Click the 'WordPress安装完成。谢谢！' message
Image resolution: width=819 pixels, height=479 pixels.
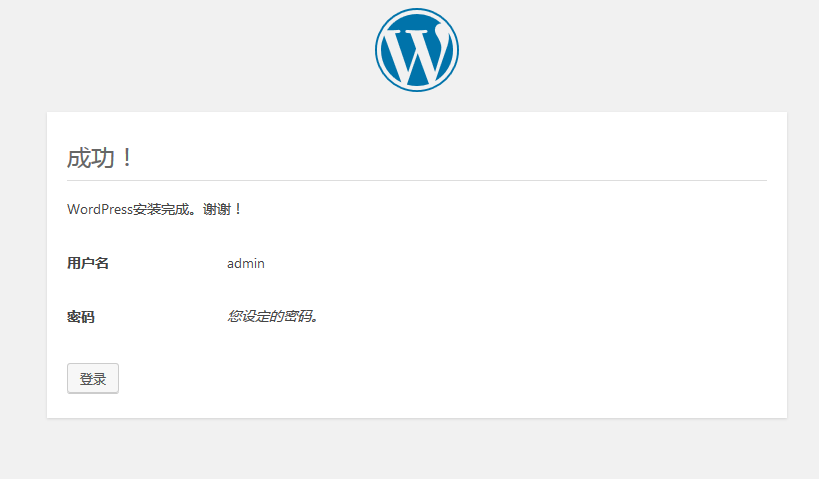[155, 209]
